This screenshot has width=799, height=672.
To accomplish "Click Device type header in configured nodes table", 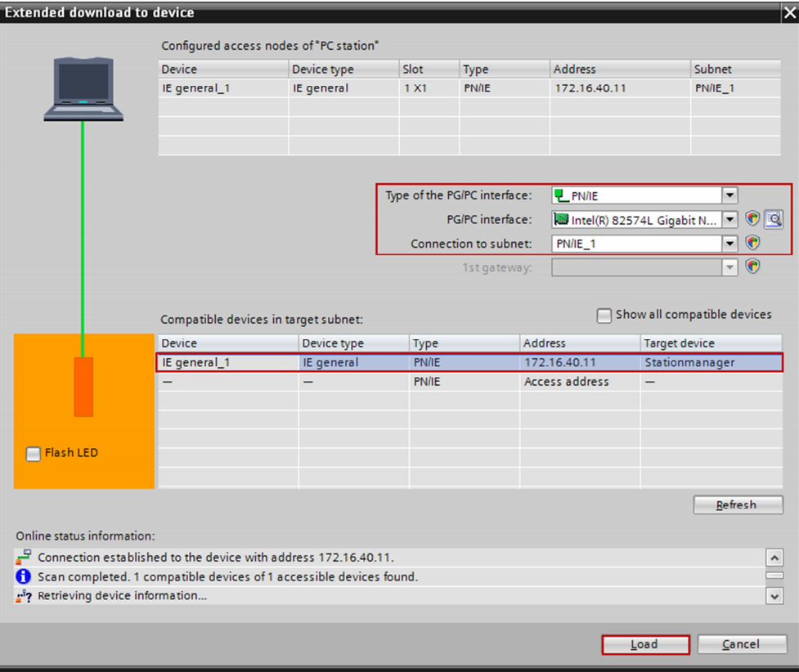I will click(x=344, y=69).
